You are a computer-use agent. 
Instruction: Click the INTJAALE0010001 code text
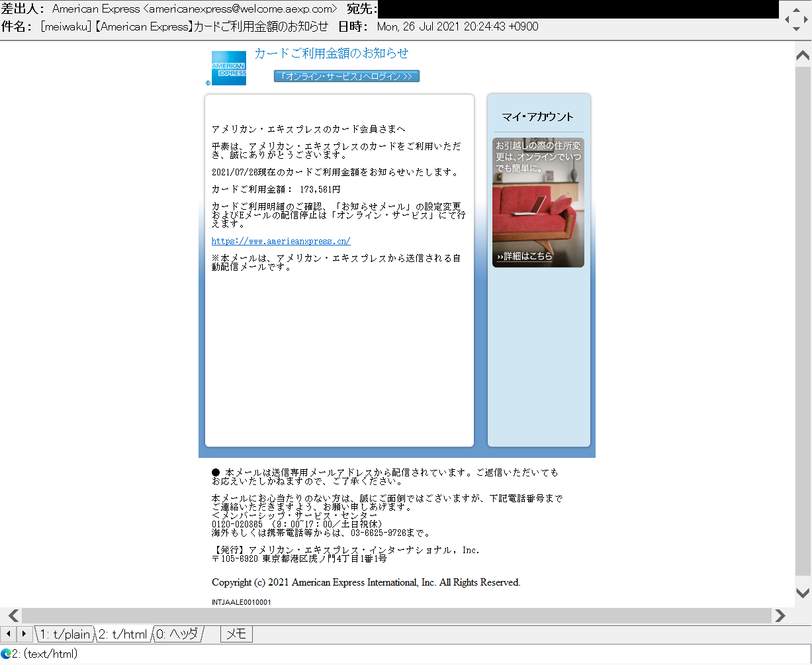tap(242, 603)
